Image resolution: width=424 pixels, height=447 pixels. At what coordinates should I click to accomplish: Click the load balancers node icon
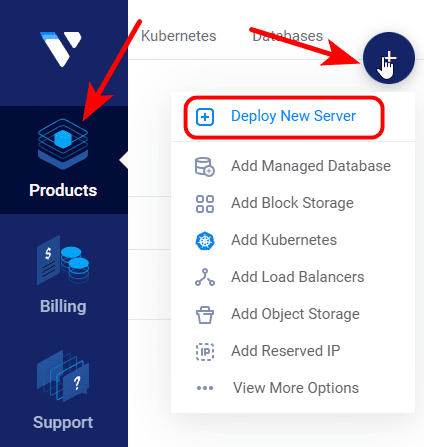pyautogui.click(x=205, y=277)
